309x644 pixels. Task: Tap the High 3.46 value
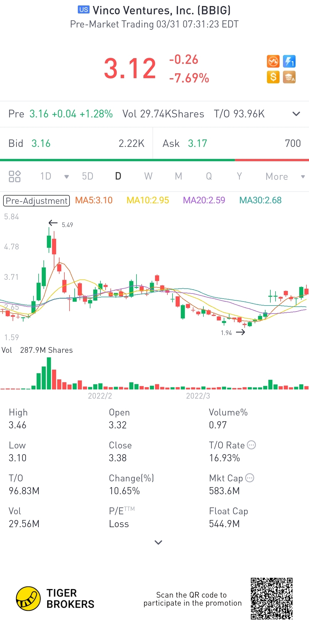tap(17, 425)
